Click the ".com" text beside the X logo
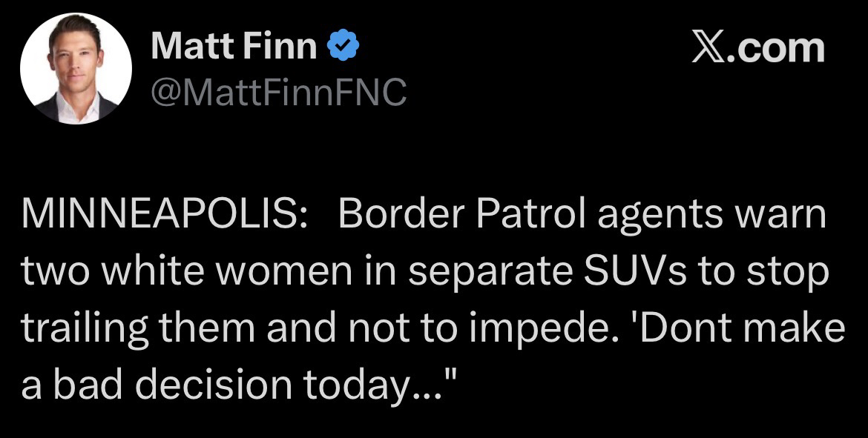 (777, 49)
